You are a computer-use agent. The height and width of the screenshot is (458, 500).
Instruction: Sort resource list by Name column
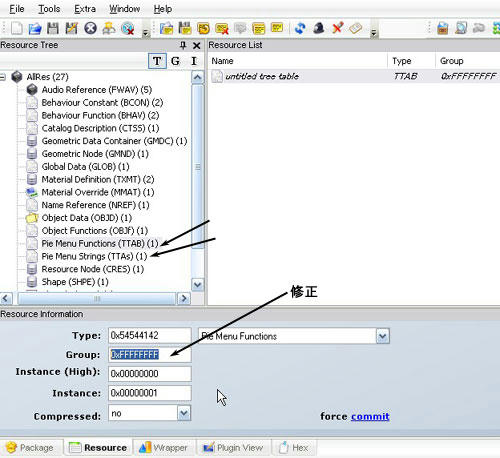[298, 61]
